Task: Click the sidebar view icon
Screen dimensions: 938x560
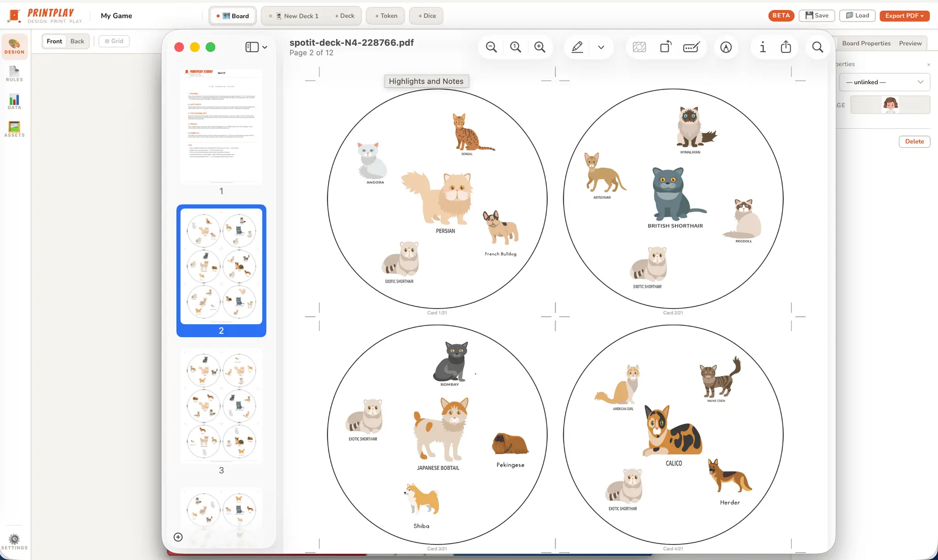Action: pos(252,47)
